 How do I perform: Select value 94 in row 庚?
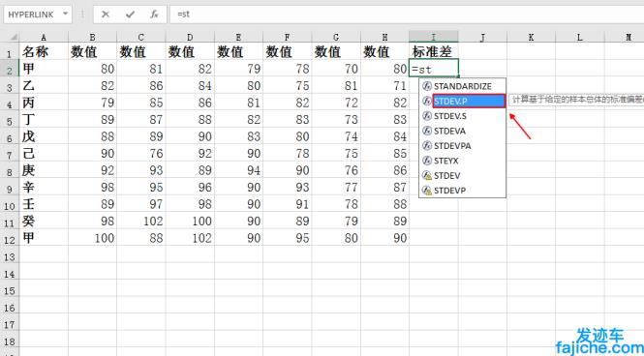pyautogui.click(x=238, y=170)
